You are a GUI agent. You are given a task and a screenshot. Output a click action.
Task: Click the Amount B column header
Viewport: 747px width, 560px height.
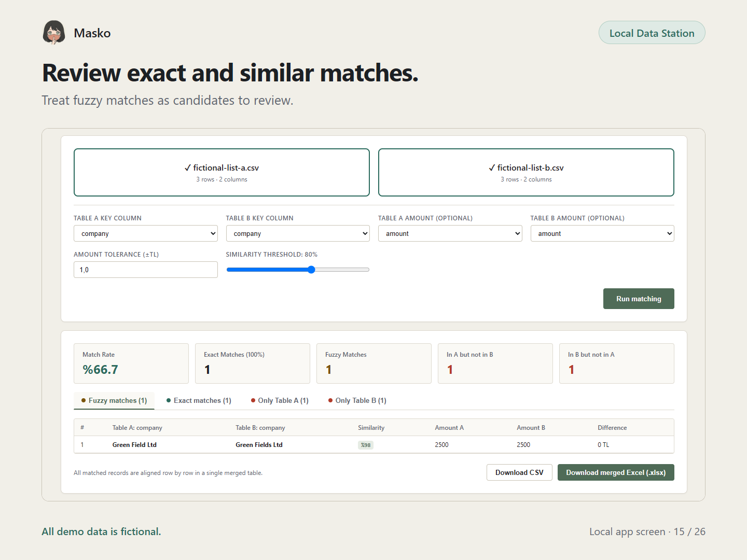click(x=531, y=428)
